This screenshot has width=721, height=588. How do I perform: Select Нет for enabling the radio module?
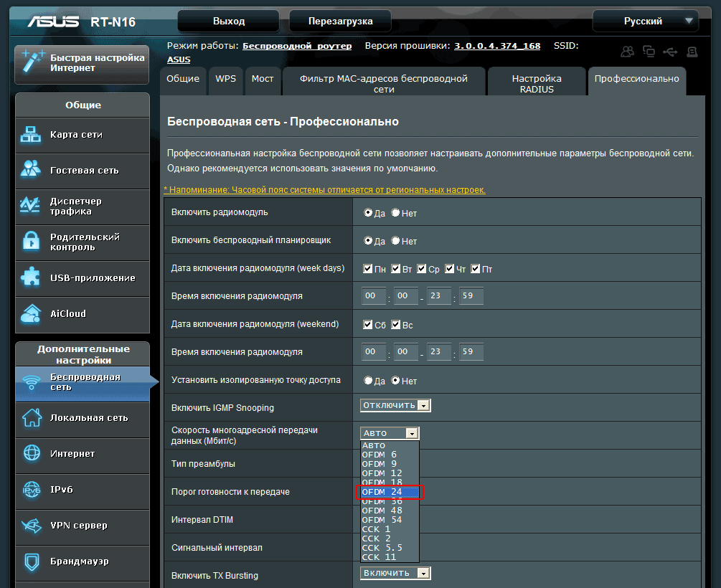[x=395, y=212]
